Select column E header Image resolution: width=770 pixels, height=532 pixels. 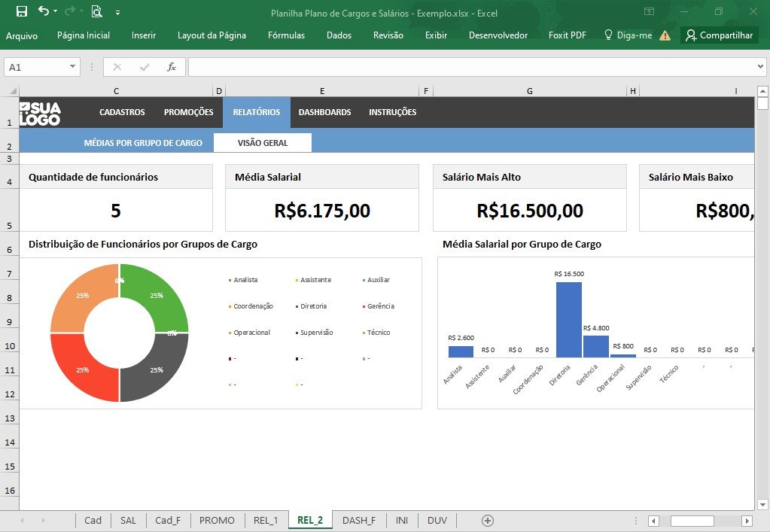click(322, 91)
